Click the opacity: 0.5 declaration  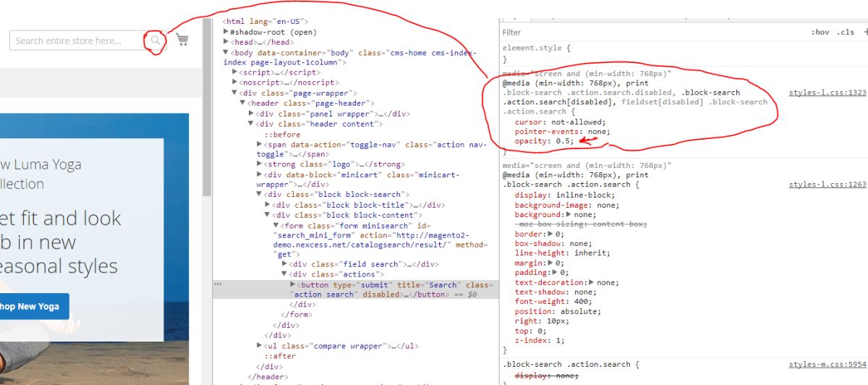(545, 141)
